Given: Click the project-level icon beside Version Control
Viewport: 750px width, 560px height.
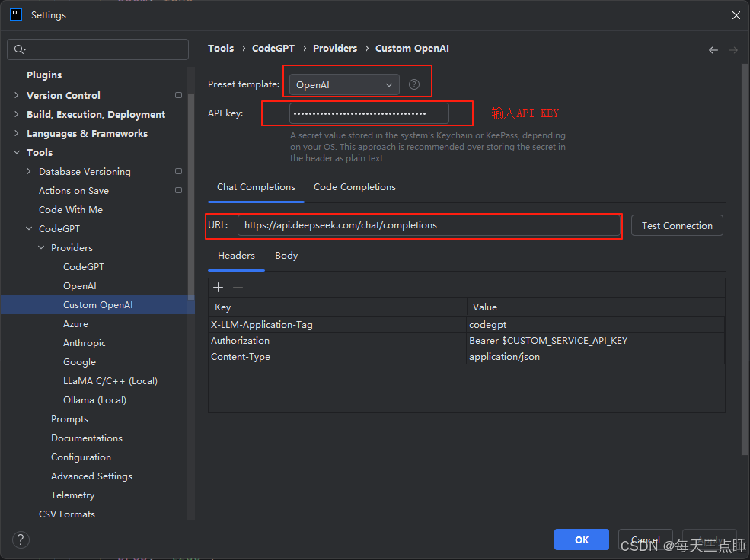Looking at the screenshot, I should (x=178, y=95).
